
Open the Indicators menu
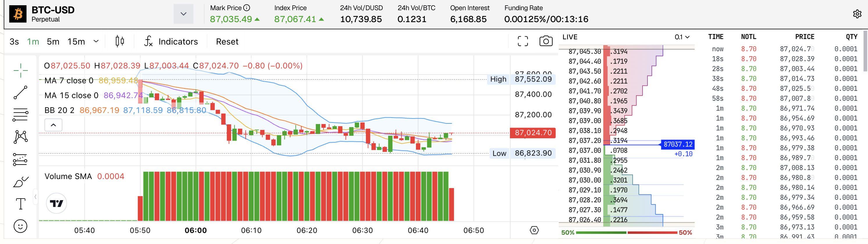(x=171, y=42)
